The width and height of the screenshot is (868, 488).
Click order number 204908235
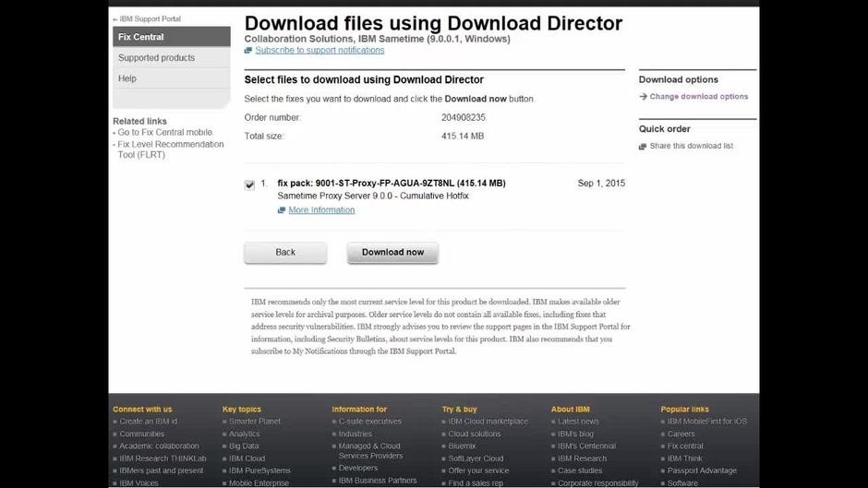pos(464,117)
